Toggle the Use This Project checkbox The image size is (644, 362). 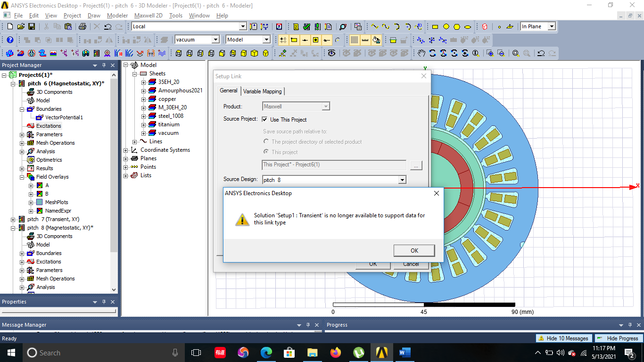click(x=265, y=120)
